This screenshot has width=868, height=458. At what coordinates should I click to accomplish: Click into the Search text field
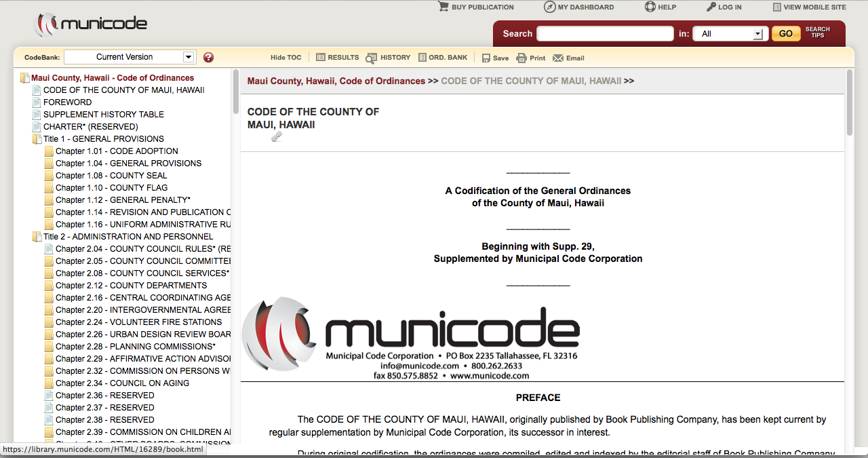tap(605, 34)
